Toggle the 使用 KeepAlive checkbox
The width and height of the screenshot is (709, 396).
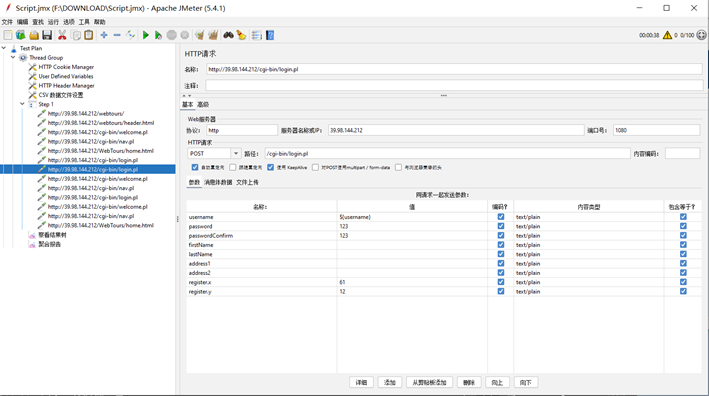tap(270, 167)
